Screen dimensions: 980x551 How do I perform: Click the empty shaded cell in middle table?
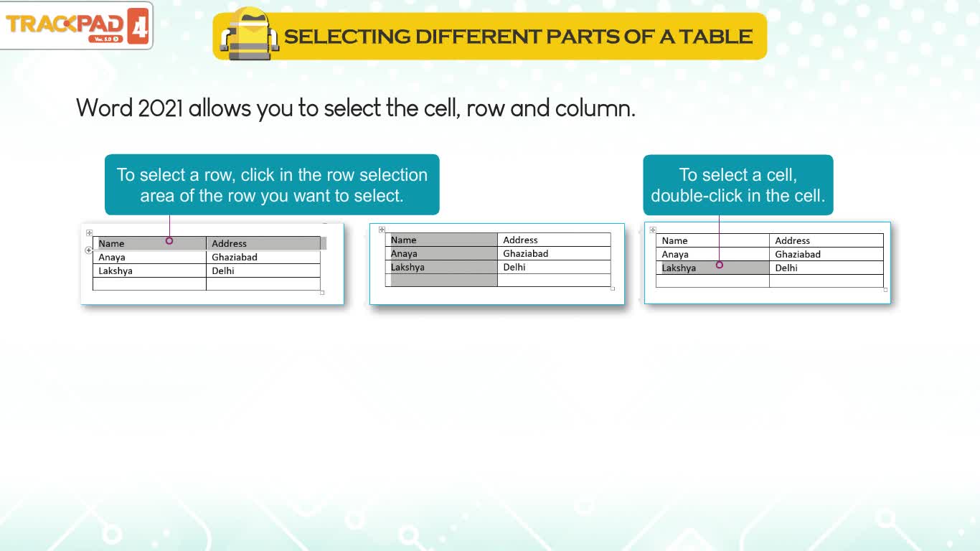coord(441,281)
